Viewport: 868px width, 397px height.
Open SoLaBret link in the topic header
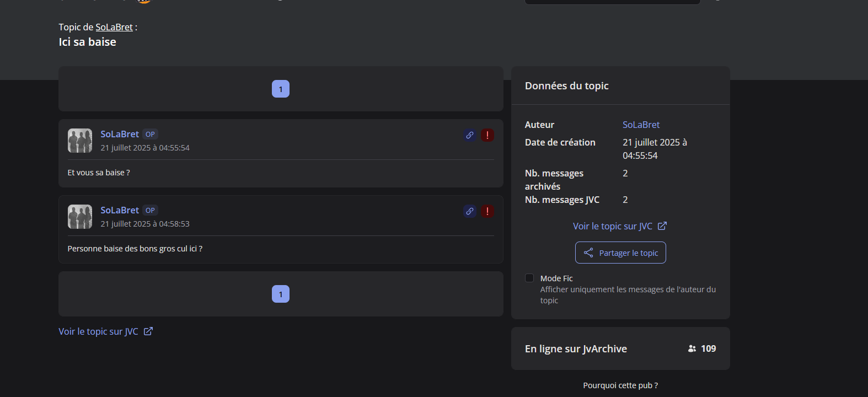click(114, 27)
